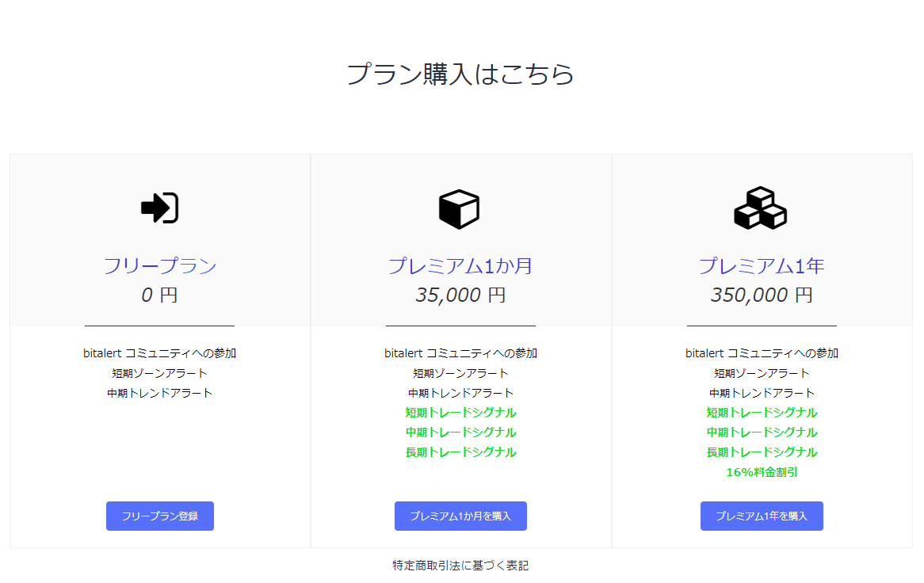Viewport: 924px width, 583px height.
Task: Click the プラン購入はこちら heading
Action: tap(460, 74)
